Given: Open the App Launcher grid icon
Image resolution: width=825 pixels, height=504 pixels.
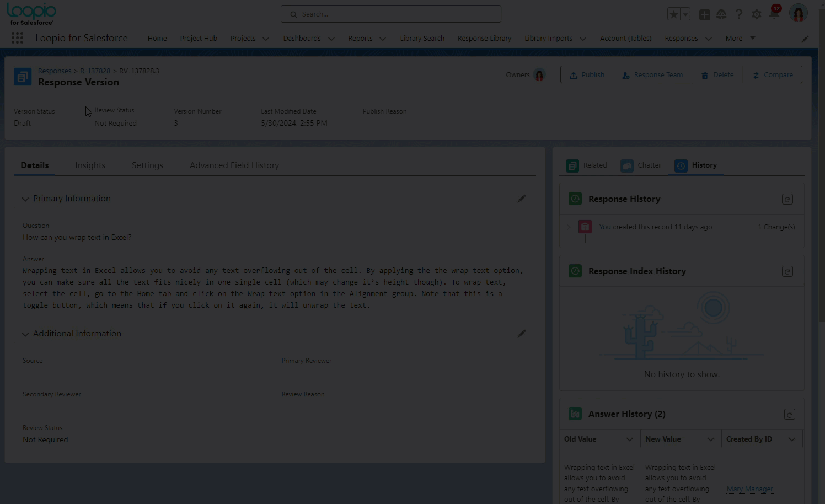Looking at the screenshot, I should 17,38.
